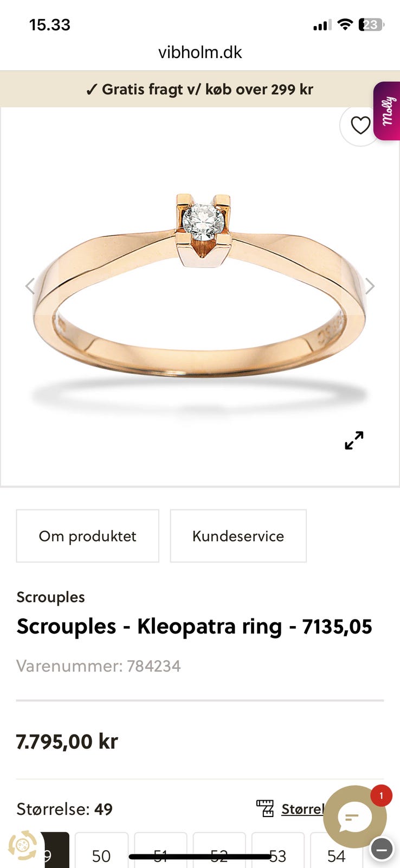400x868 pixels.
Task: Tap the heart wishlist icon
Action: pos(360,126)
